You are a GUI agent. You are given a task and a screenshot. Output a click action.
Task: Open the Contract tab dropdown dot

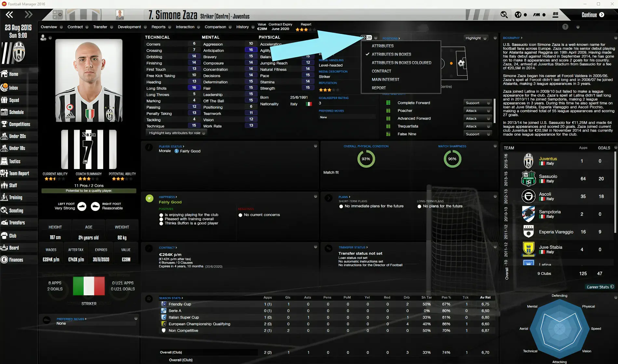click(87, 27)
